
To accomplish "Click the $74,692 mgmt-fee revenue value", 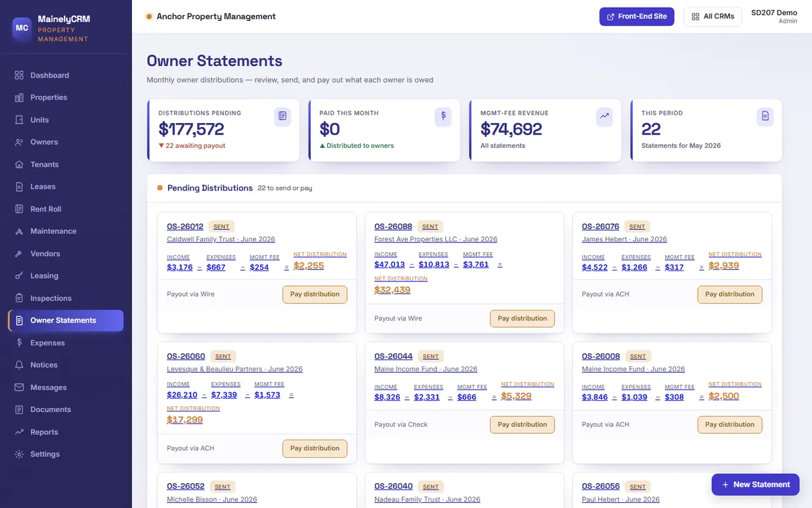I will [x=511, y=130].
